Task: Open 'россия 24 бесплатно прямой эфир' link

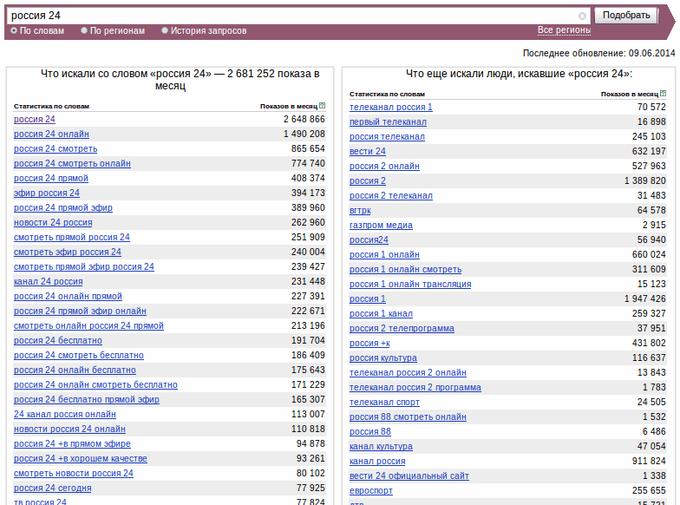Action: (x=86, y=400)
